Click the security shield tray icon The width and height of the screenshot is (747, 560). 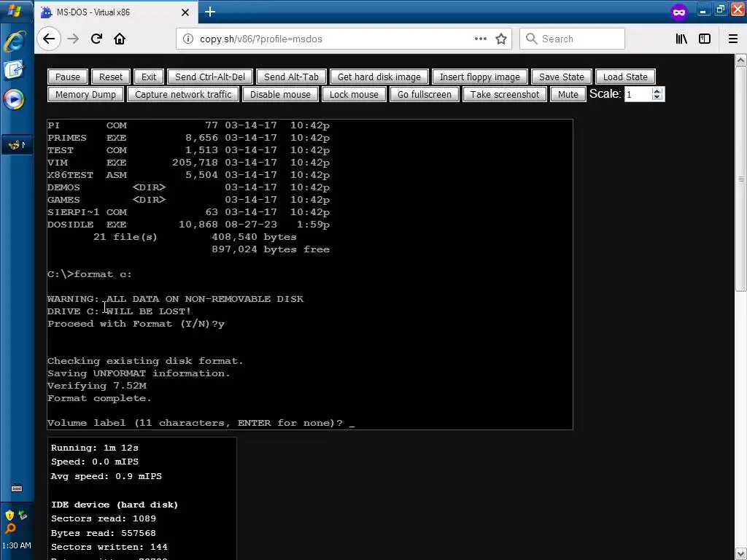click(9, 516)
